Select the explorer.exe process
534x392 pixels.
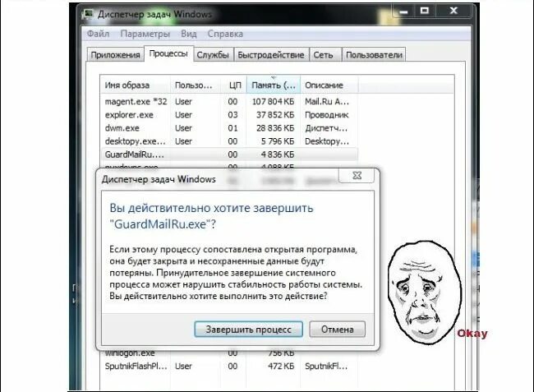pyautogui.click(x=229, y=115)
